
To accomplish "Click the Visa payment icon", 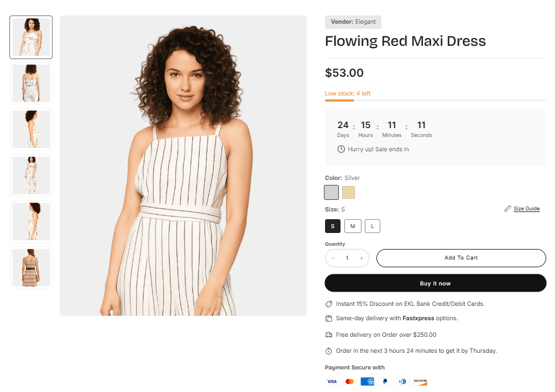I will pos(332,382).
